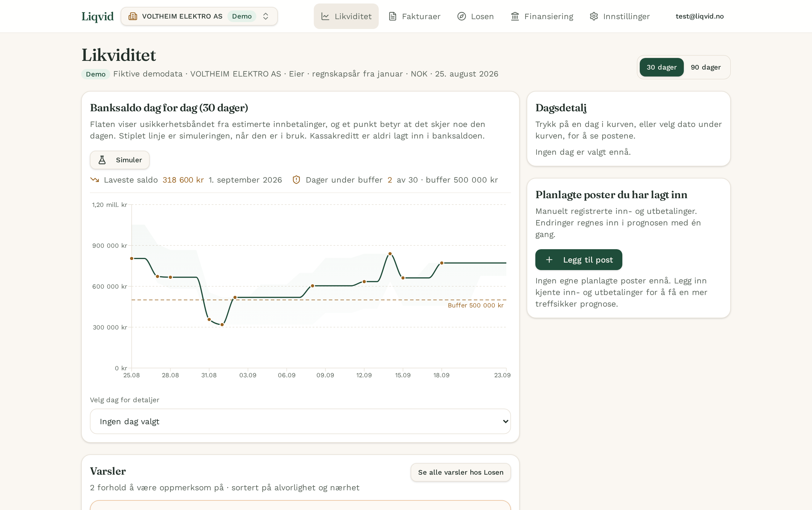The width and height of the screenshot is (812, 510).
Task: Click the Demo badge in company selector
Action: (x=242, y=16)
